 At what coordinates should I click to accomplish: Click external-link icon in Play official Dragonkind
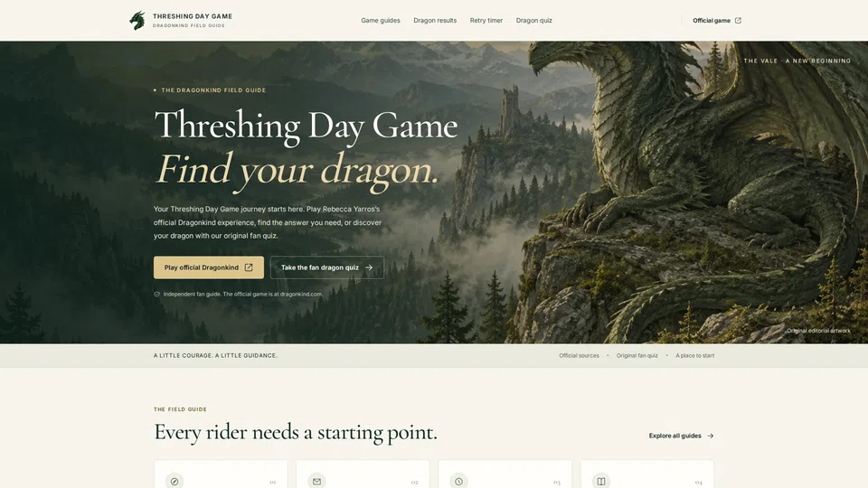[249, 267]
